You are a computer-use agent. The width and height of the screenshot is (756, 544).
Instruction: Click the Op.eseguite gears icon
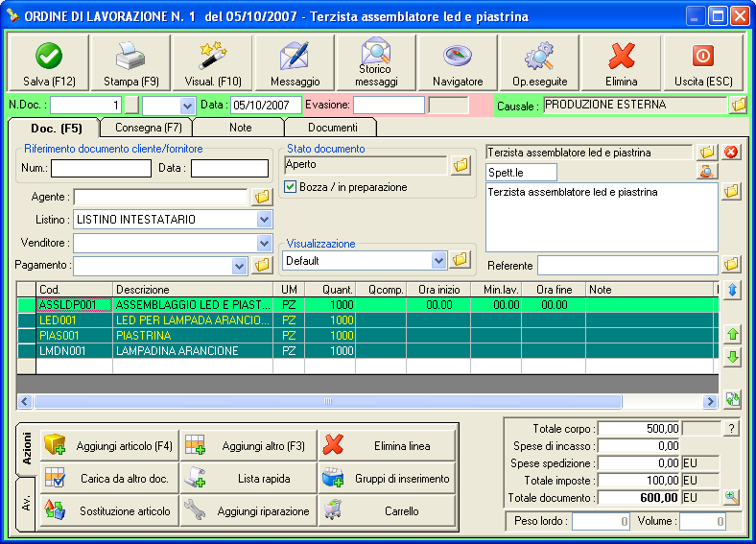(x=540, y=63)
